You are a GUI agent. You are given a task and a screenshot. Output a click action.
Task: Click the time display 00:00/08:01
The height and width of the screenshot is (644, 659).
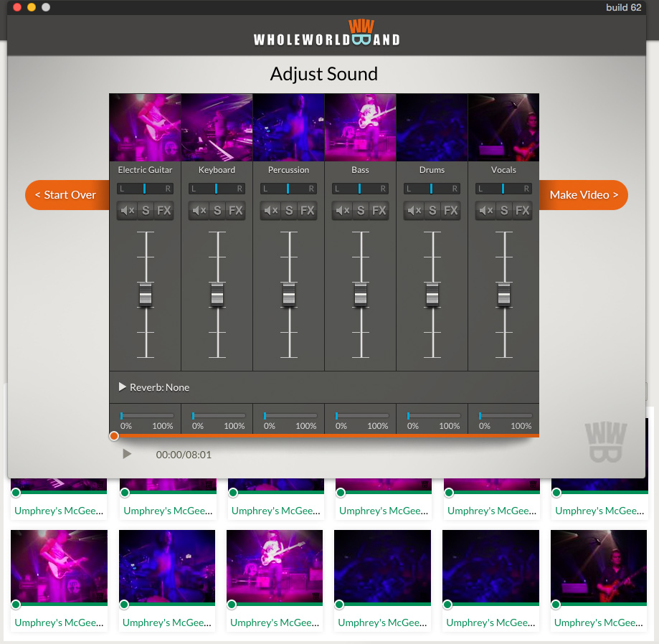click(x=184, y=455)
